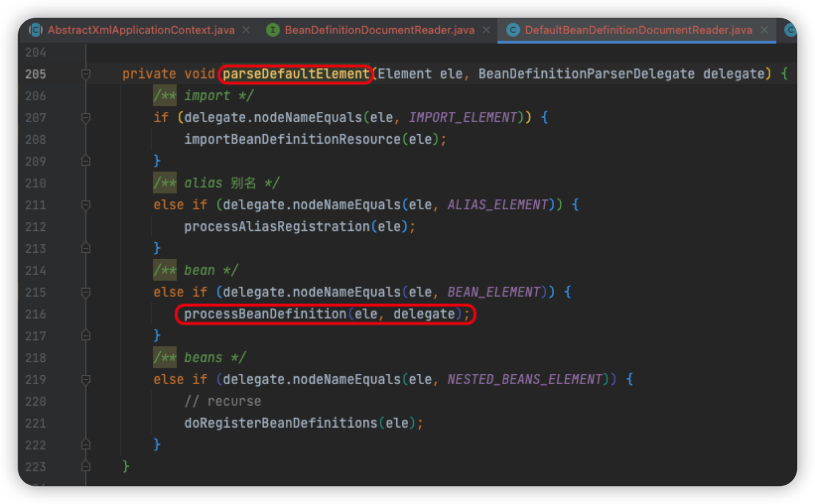Close AbstractXmlApplicationContext.java tab

point(246,30)
